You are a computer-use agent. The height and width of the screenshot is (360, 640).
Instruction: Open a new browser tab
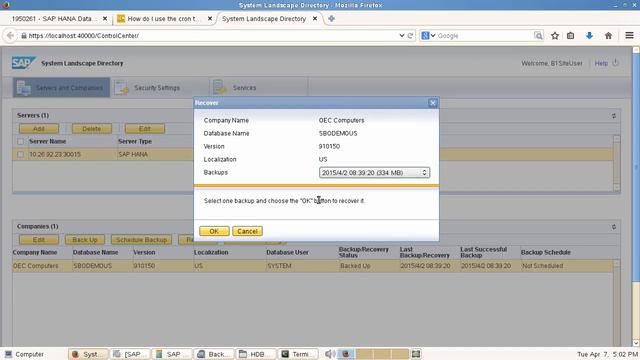pos(331,18)
